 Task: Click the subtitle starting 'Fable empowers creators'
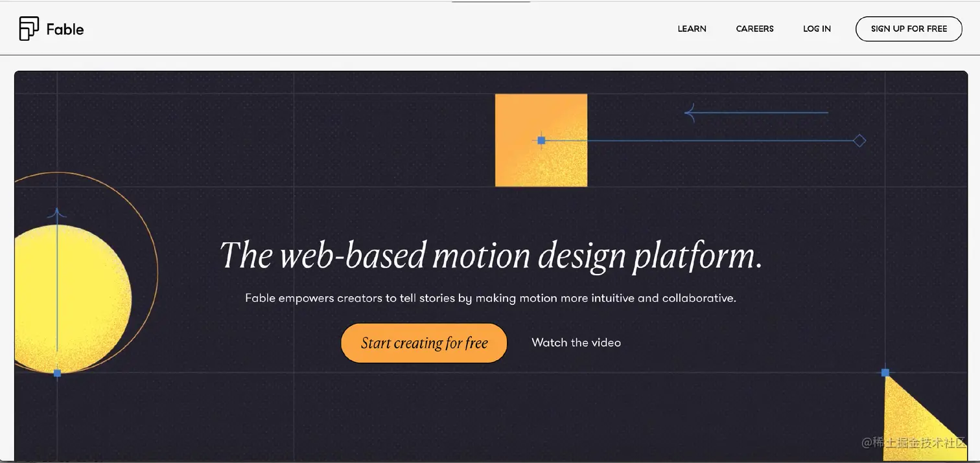(491, 299)
